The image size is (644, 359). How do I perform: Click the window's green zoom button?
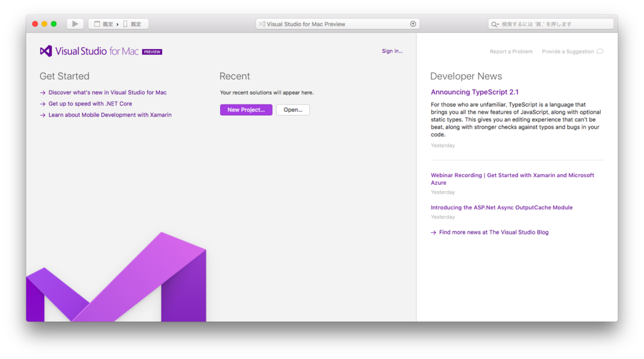tap(54, 24)
